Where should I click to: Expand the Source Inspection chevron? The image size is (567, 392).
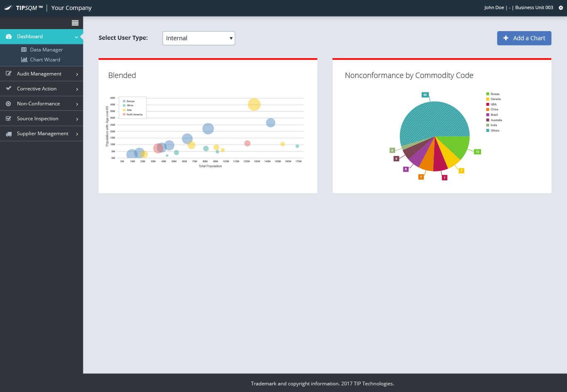77,119
